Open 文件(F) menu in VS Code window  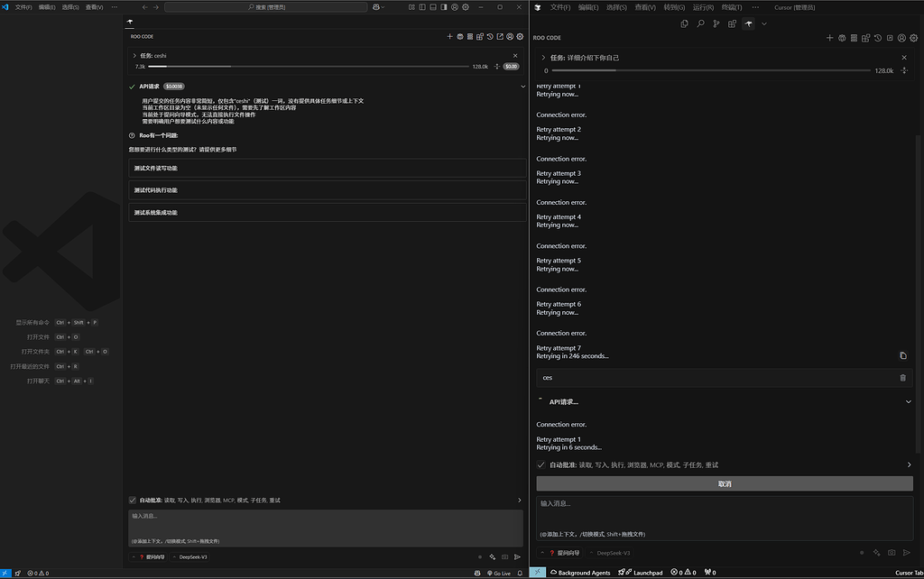[23, 7]
